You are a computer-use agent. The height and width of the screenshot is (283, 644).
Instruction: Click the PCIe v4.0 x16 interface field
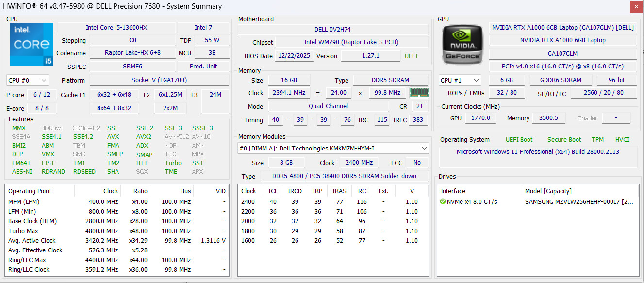pos(562,66)
